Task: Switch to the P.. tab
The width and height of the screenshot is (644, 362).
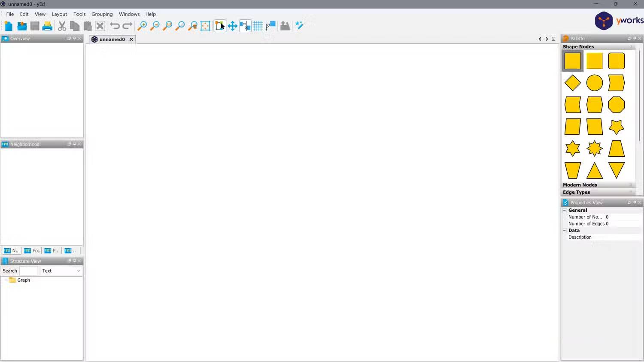Action: pyautogui.click(x=52, y=251)
